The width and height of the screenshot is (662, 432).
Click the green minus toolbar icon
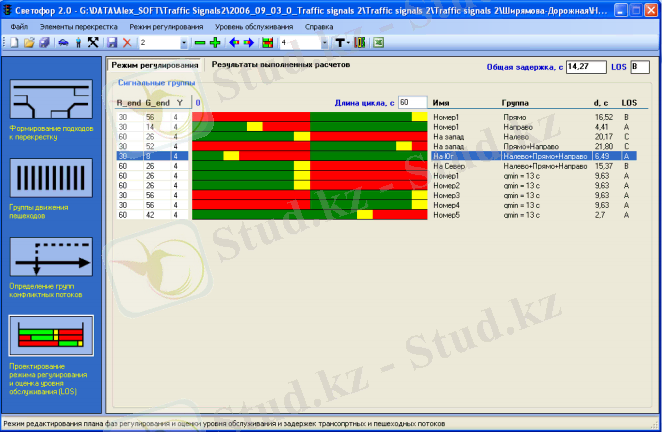coord(200,44)
